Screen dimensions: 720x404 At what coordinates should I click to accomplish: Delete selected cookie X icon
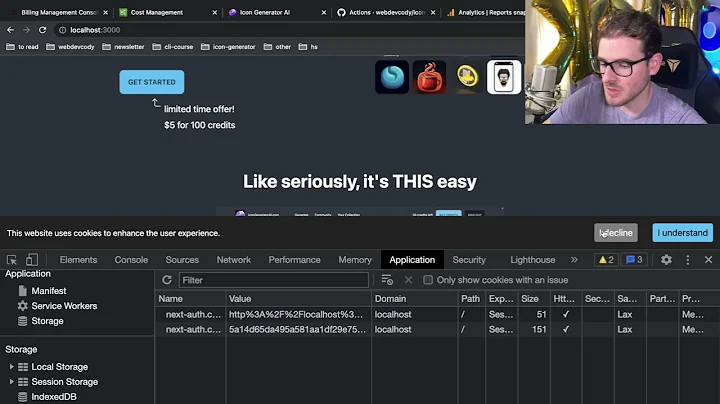[408, 280]
